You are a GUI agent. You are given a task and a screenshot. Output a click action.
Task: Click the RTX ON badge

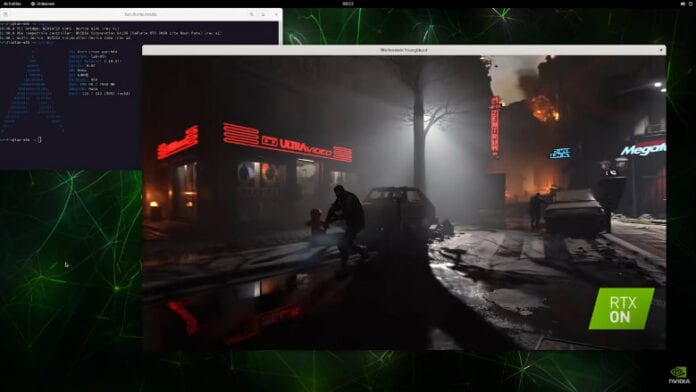(x=621, y=309)
